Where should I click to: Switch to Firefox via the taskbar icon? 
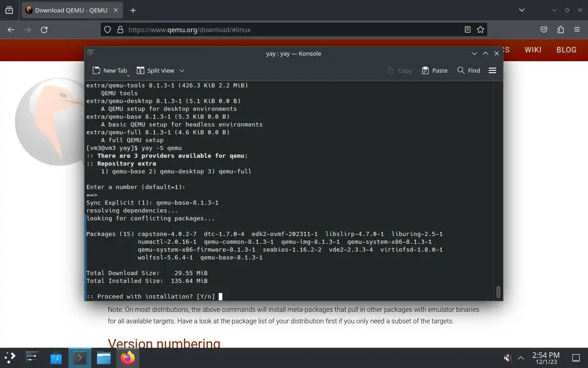pos(128,357)
